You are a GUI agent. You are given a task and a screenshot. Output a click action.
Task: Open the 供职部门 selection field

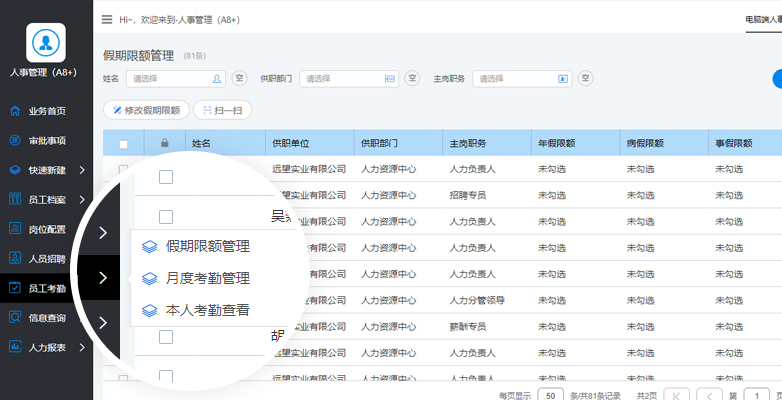349,78
